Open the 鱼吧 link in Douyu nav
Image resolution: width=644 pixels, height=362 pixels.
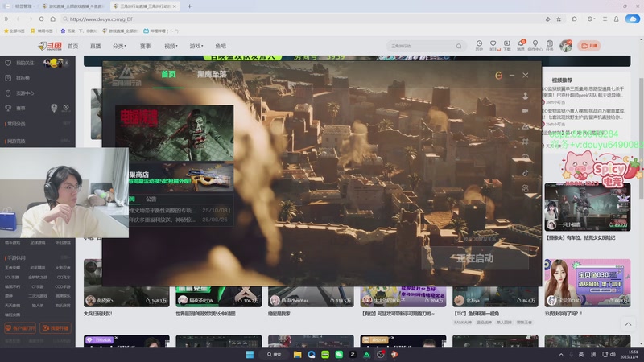[221, 46]
